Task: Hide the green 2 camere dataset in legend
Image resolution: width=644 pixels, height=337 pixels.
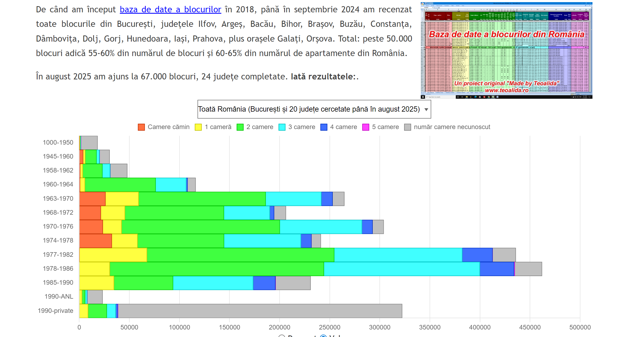Action: tap(240, 127)
